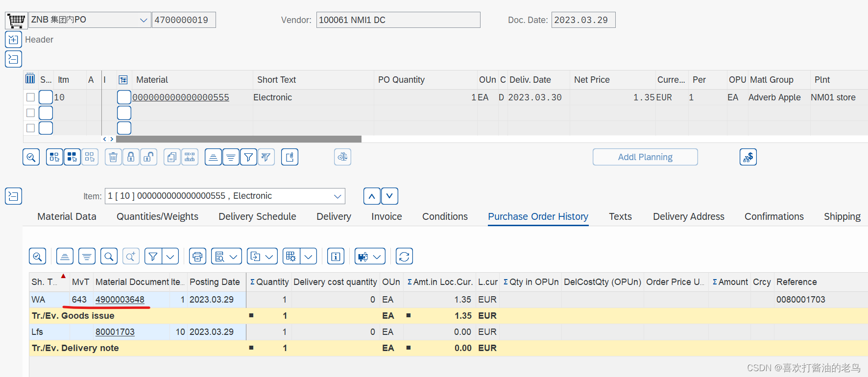Collapse the item overview section icon
This screenshot has width=868, height=377.
point(13,59)
